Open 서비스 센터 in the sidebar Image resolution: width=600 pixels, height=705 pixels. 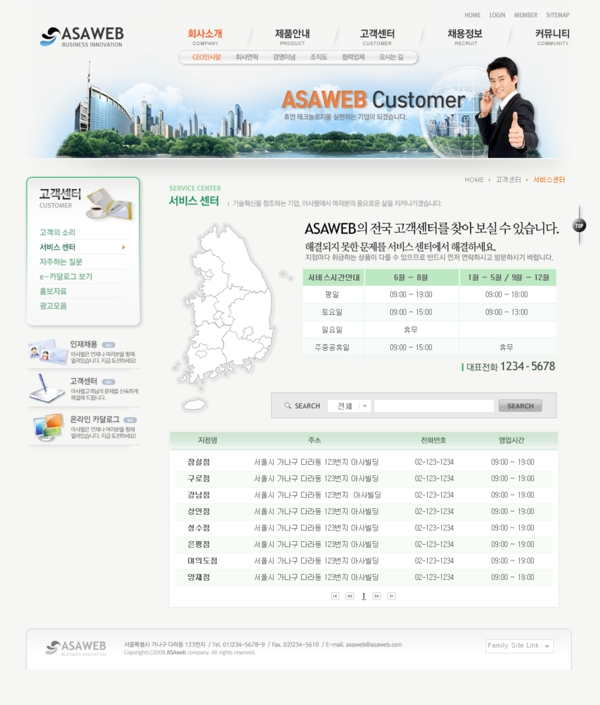pos(58,247)
